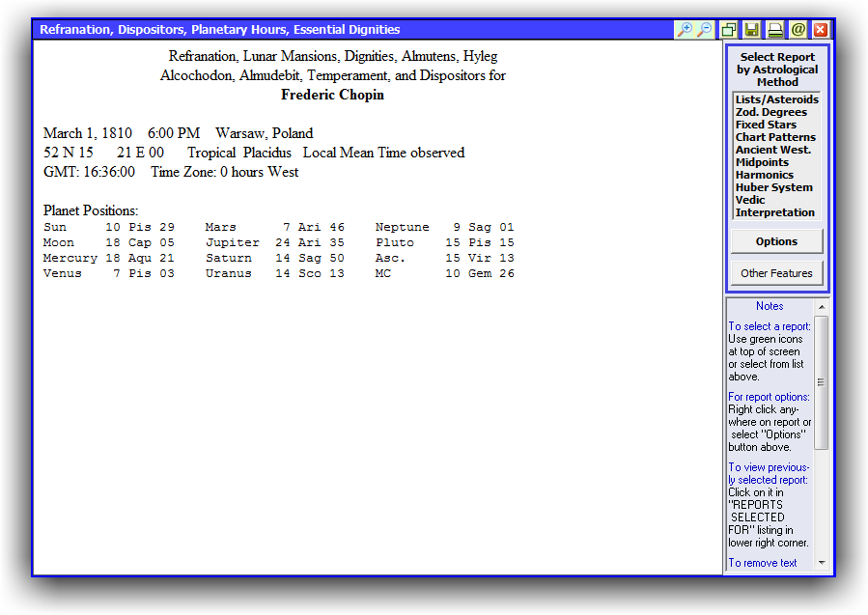Click Notes panel scroll down arrow
Viewport: 868px width, 615px height.
[x=822, y=563]
